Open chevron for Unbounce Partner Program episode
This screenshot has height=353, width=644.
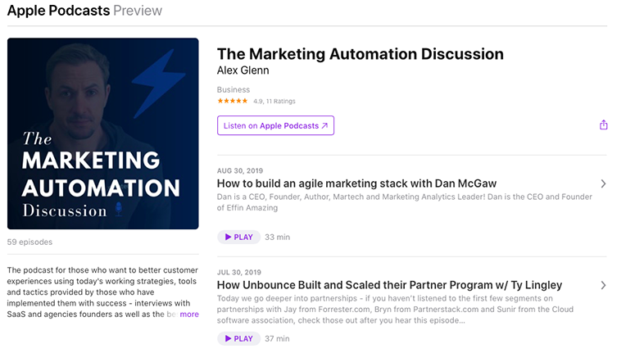pos(603,285)
